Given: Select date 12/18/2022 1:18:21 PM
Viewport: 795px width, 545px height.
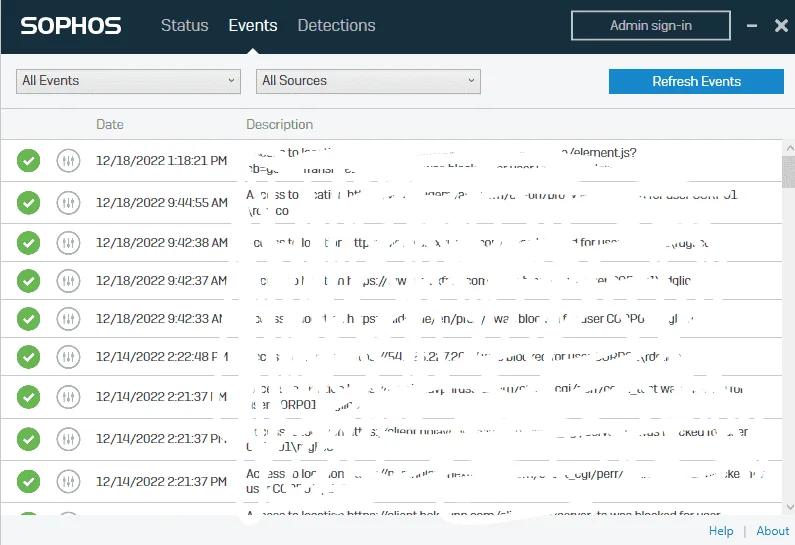Looking at the screenshot, I should [x=161, y=161].
